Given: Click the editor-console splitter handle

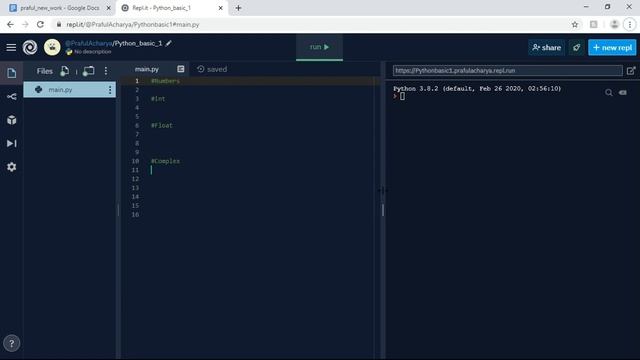Looking at the screenshot, I should (x=382, y=210).
